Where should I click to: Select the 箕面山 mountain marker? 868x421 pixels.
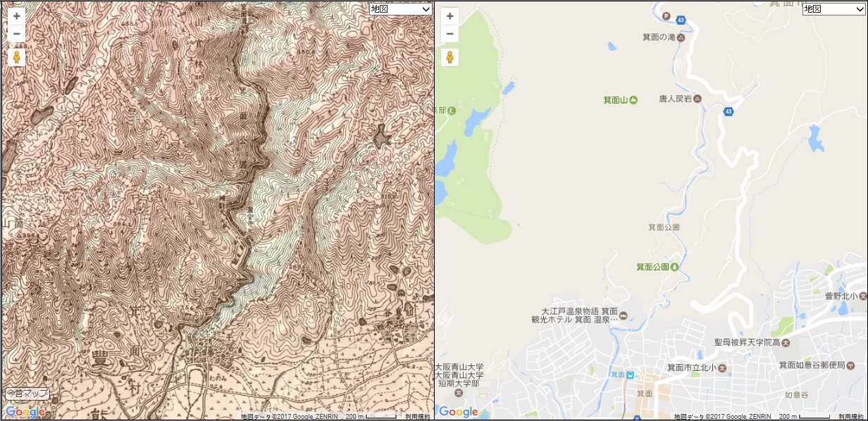pyautogui.click(x=633, y=100)
